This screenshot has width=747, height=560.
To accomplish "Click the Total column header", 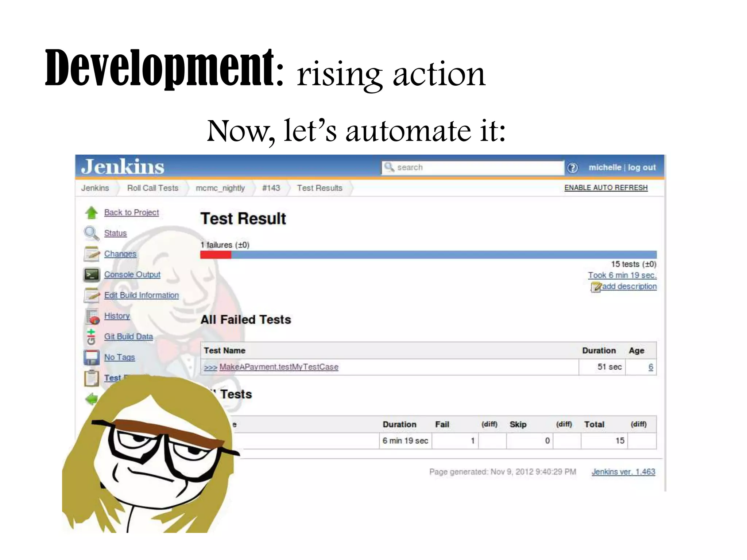I will pos(594,425).
